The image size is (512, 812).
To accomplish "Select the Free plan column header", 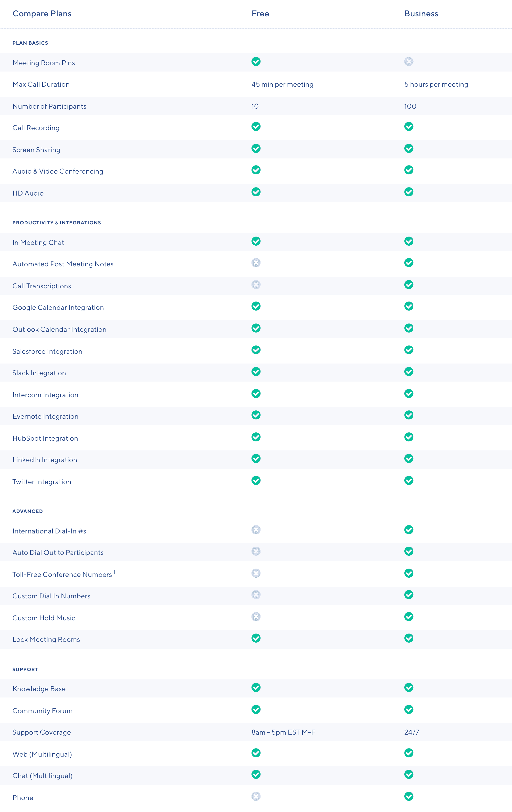I will 260,14.
